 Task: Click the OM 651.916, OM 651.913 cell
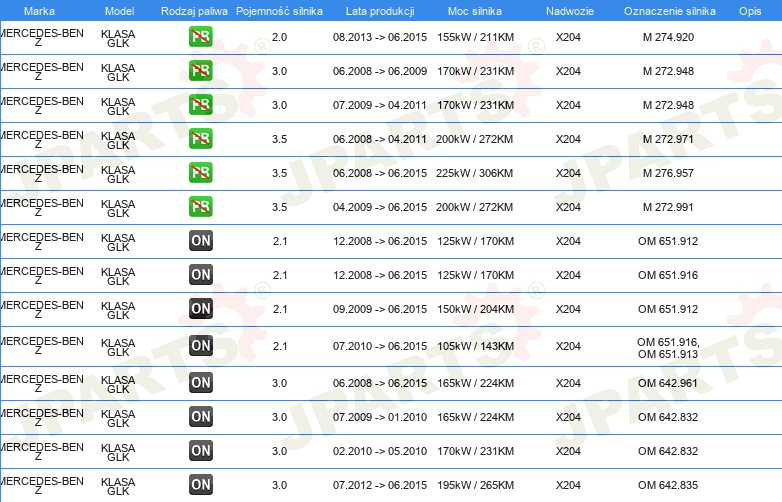[x=668, y=348]
